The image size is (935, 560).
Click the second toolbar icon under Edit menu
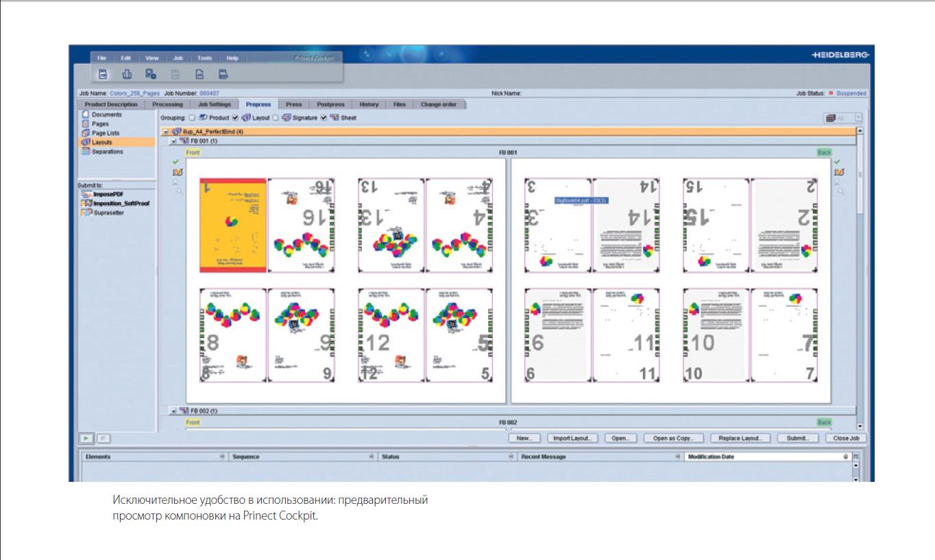pyautogui.click(x=127, y=74)
